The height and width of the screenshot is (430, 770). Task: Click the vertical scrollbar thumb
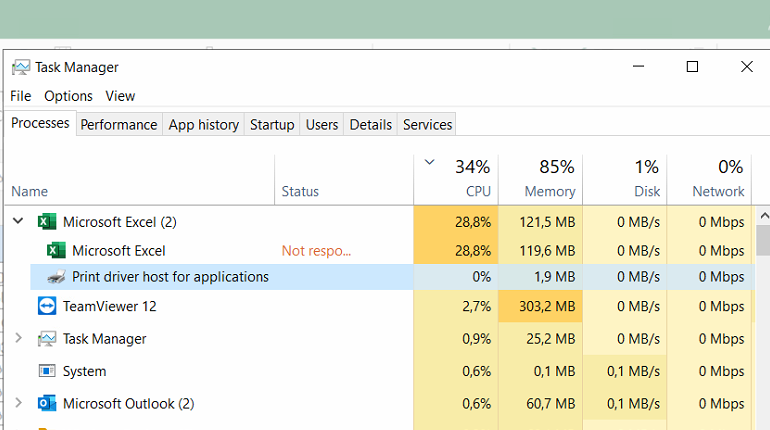pos(762,242)
